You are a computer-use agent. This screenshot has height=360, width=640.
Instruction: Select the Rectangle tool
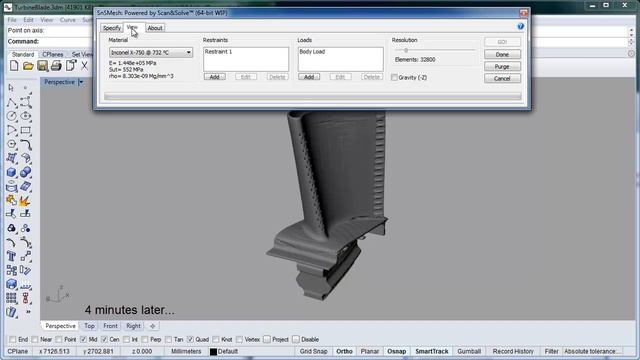click(26, 131)
